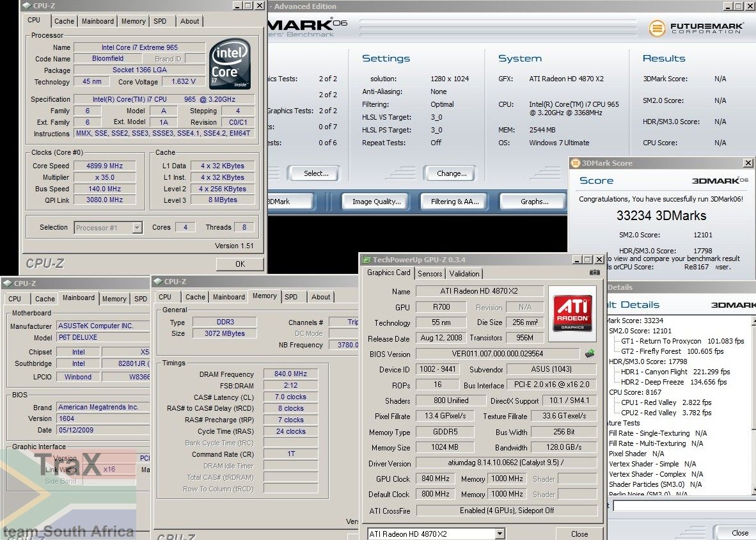Click Driver Version field in GPU-Z
The height and width of the screenshot is (540, 756).
click(507, 463)
